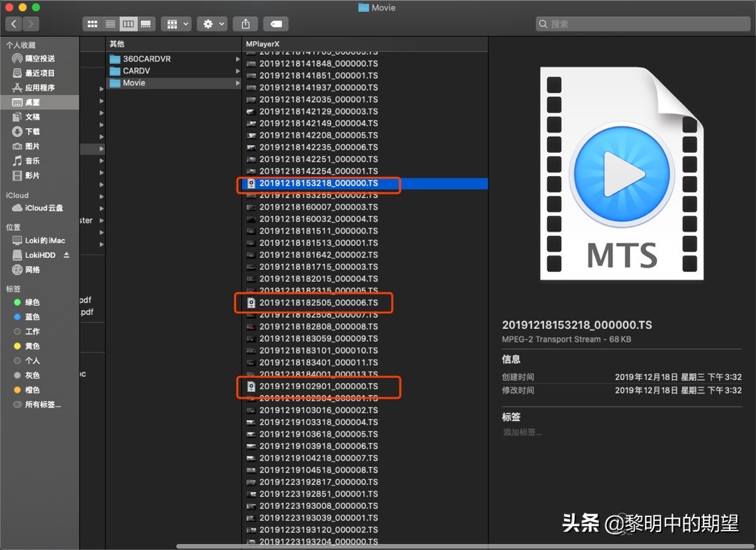Select file 20191218182505_000006.TS
The width and height of the screenshot is (756, 550).
pos(318,303)
